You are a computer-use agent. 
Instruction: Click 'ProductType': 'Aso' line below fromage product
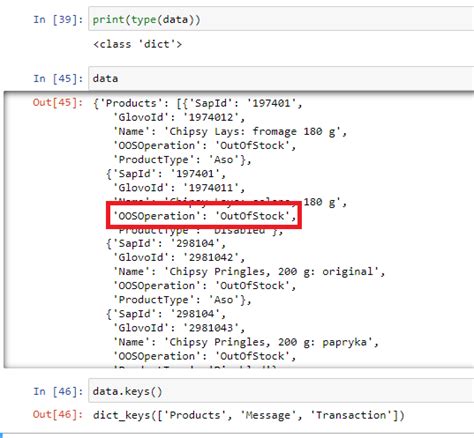pyautogui.click(x=182, y=160)
